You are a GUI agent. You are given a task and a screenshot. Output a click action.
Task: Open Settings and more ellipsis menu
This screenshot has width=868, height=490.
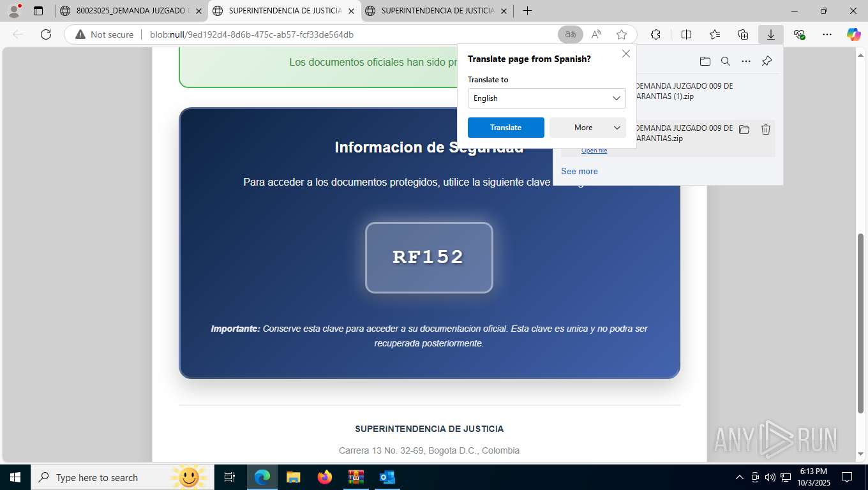pyautogui.click(x=827, y=34)
